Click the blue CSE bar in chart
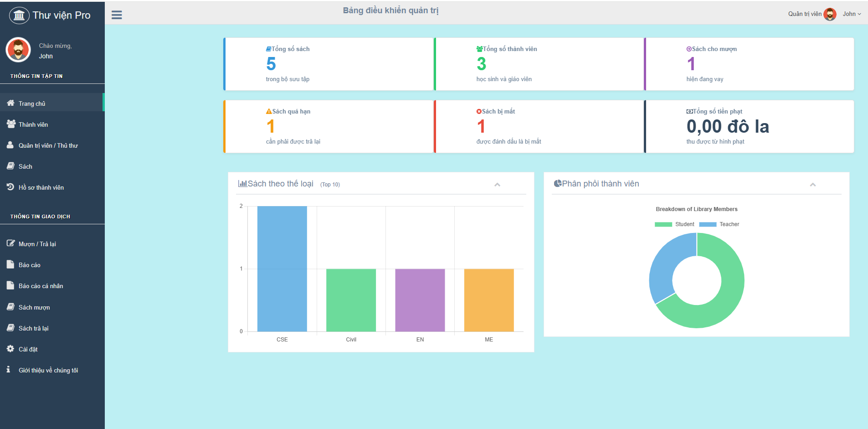Viewport: 868px width, 429px height. click(282, 269)
